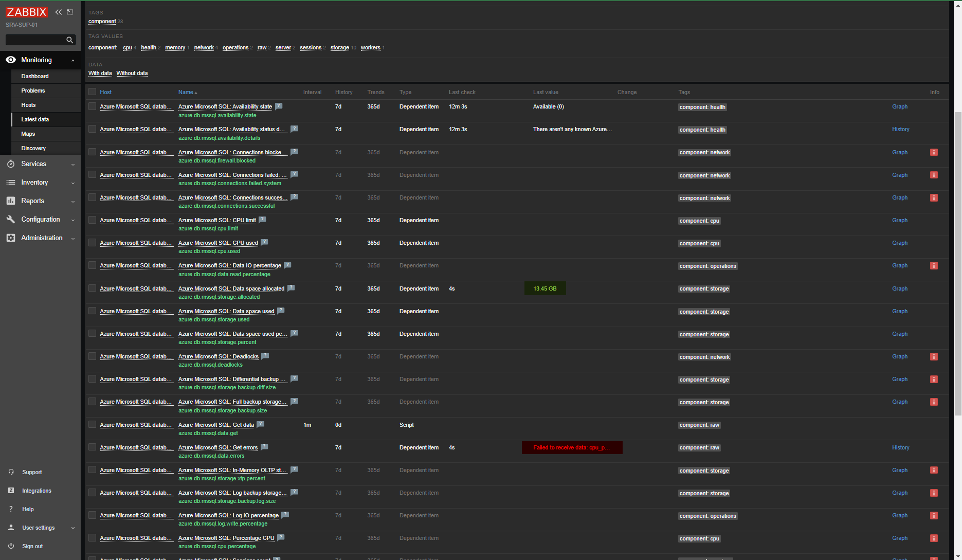The width and height of the screenshot is (962, 560).
Task: Click the red Failed to receive data value
Action: tap(572, 447)
